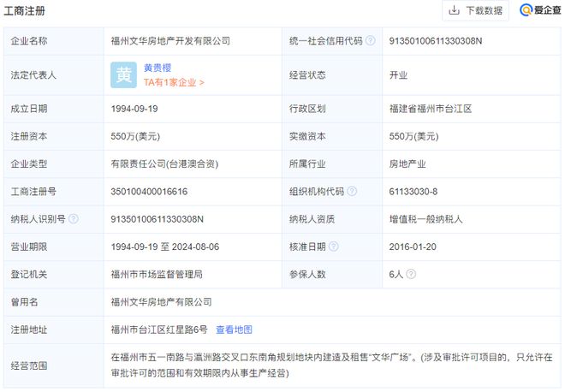Click the 工商注册 section heading
This screenshot has height=392, width=565.
point(26,11)
